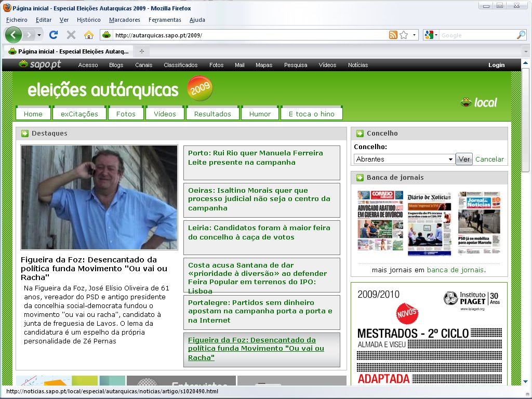The image size is (532, 399).
Task: Open Vídeos in the black SAPO bar
Action: [x=327, y=65]
